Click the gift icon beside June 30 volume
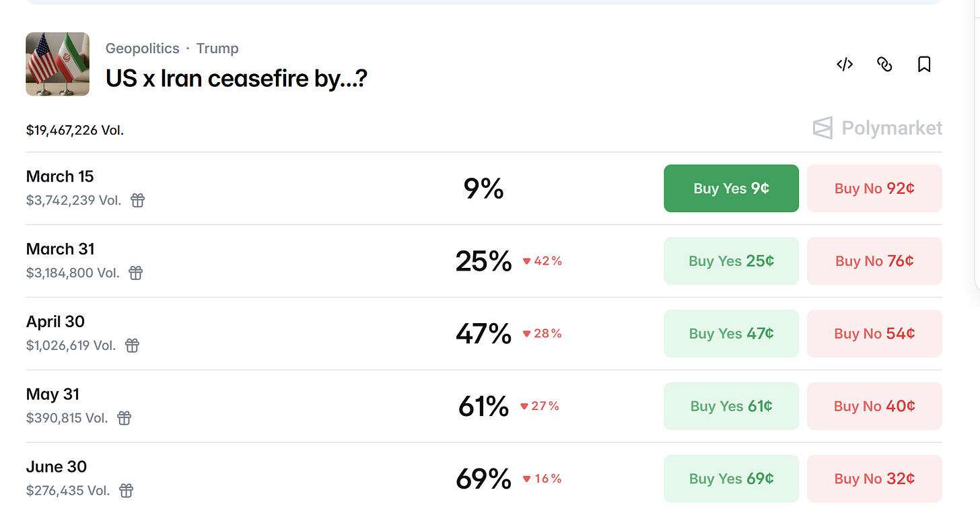Viewport: 980px width, 517px height. tap(127, 491)
